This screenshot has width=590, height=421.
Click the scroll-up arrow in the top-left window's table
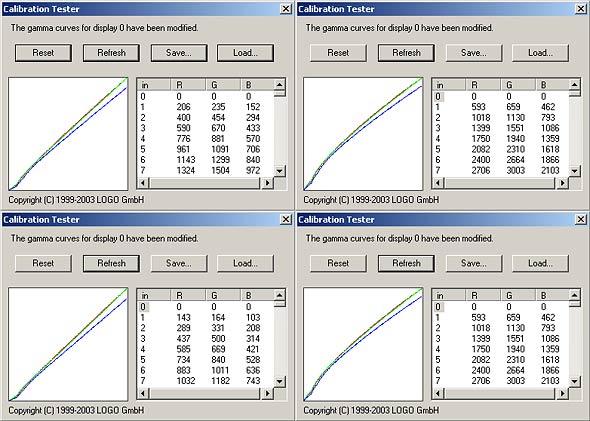[280, 85]
